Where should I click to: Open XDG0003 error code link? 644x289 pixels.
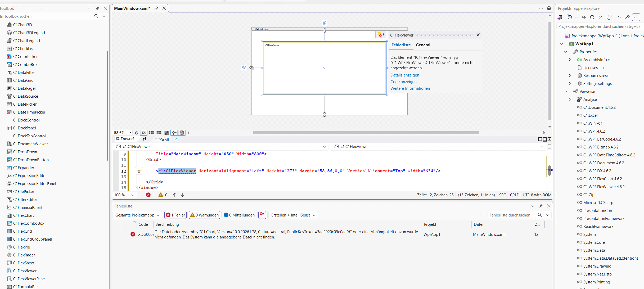[x=146, y=234]
